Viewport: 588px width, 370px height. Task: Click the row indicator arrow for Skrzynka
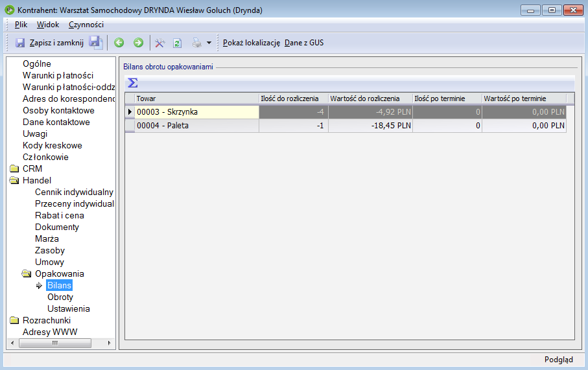(x=130, y=112)
